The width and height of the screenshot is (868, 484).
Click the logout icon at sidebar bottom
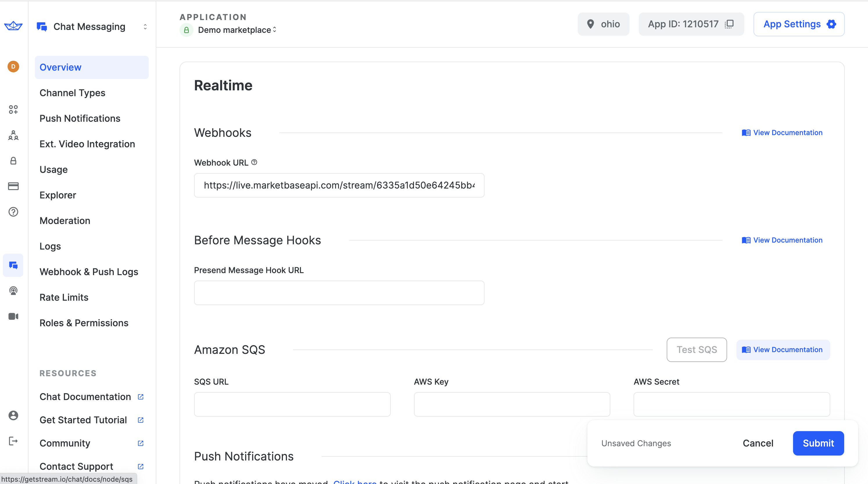pyautogui.click(x=13, y=441)
